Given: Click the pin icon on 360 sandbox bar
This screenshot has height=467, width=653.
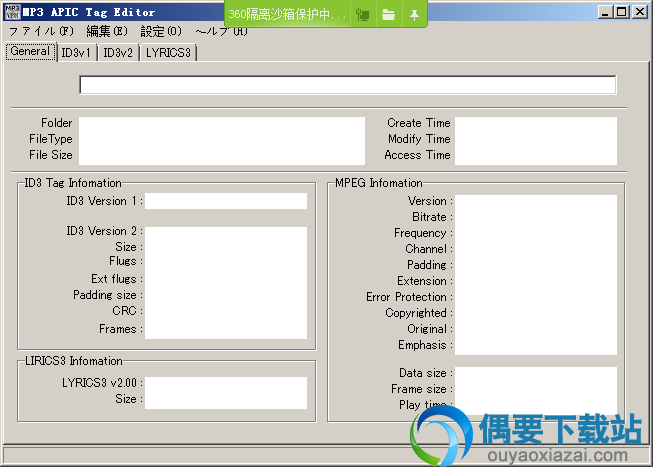Looking at the screenshot, I should tap(414, 15).
